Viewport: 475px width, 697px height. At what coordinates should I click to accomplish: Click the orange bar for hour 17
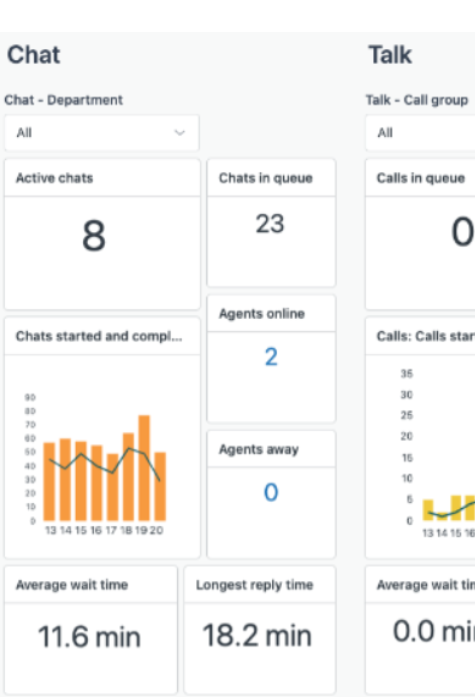112,487
